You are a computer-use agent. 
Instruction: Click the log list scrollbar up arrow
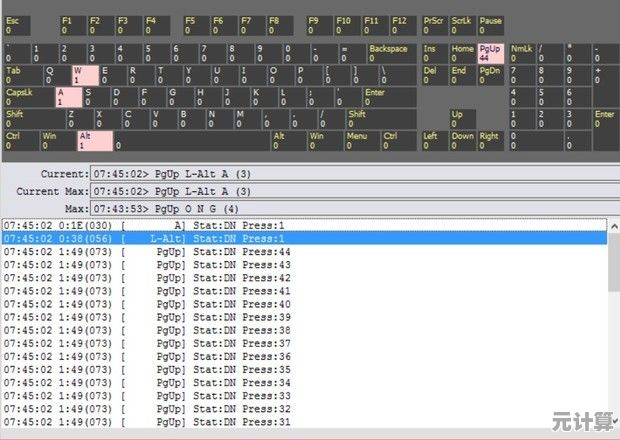tap(613, 225)
